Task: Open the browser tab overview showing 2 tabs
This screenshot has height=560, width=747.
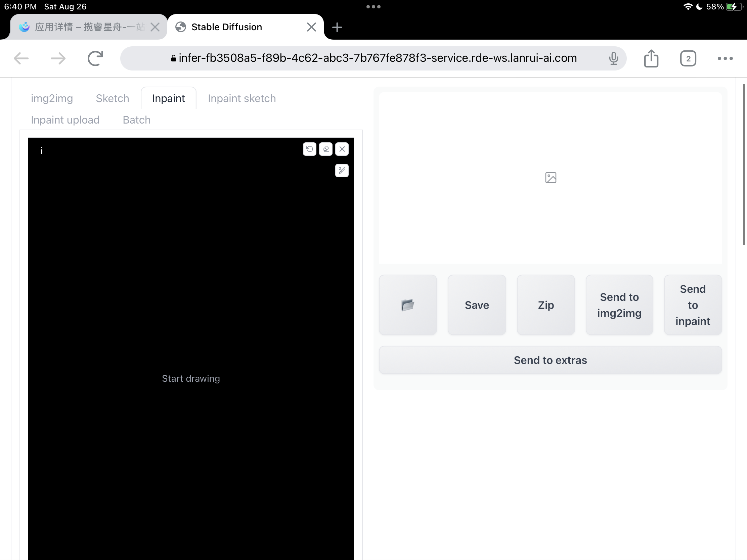Action: click(688, 58)
